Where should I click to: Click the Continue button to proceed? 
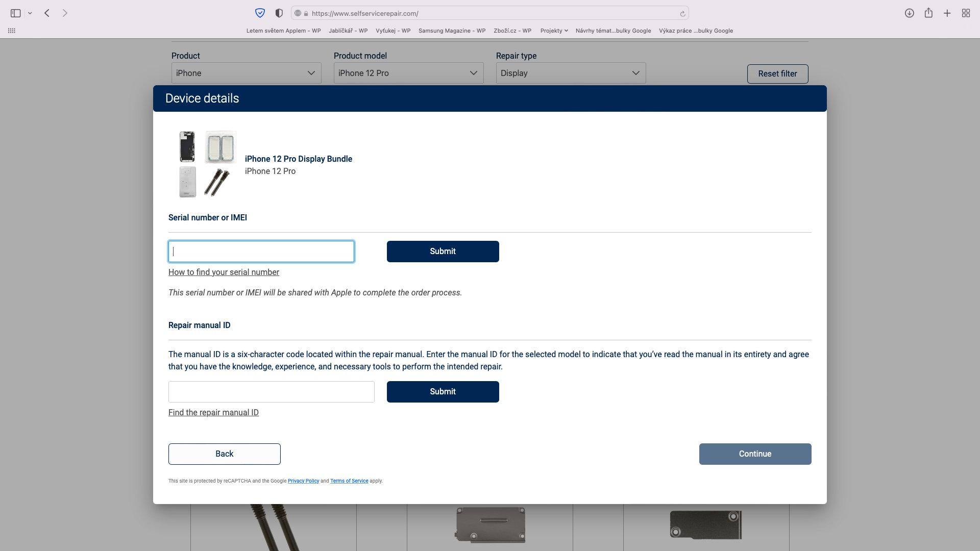point(755,454)
